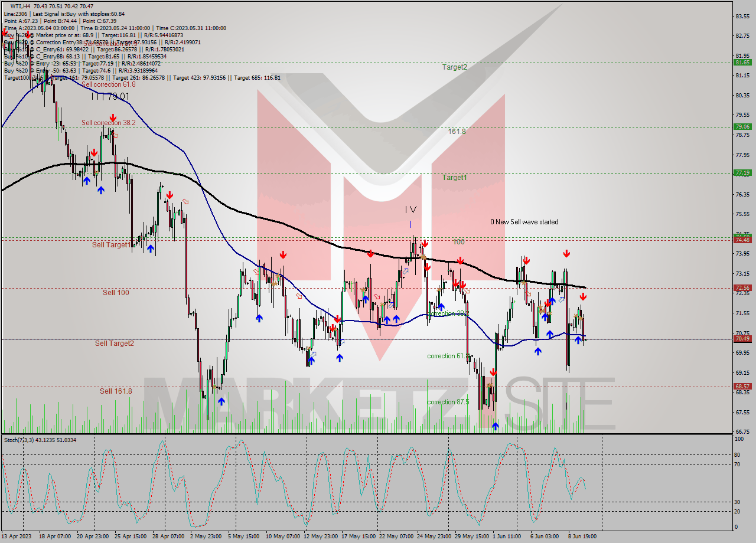
Task: Select the '20 Apr 23:00' date label
Action: tap(93, 537)
